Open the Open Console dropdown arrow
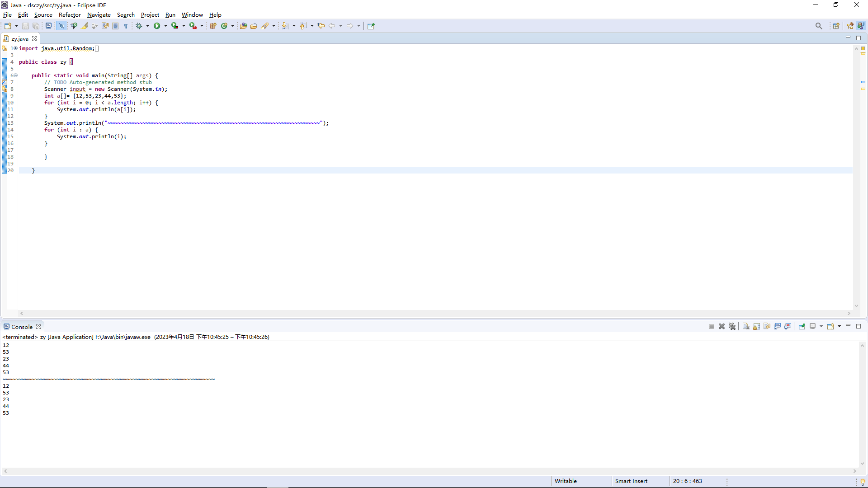 coord(839,326)
